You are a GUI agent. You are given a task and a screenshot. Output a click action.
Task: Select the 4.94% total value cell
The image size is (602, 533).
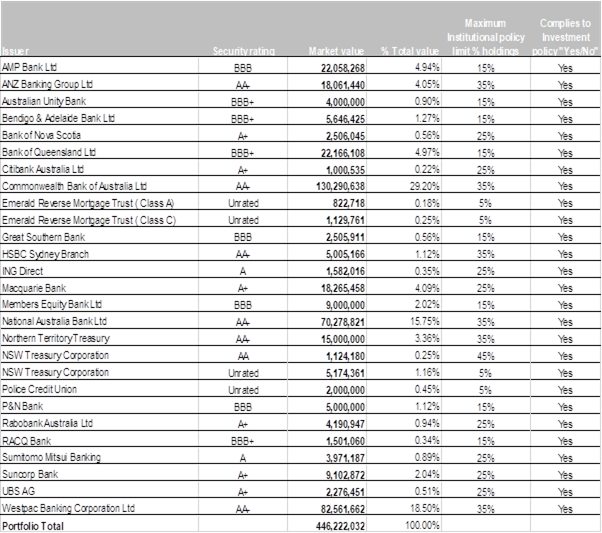click(x=427, y=67)
